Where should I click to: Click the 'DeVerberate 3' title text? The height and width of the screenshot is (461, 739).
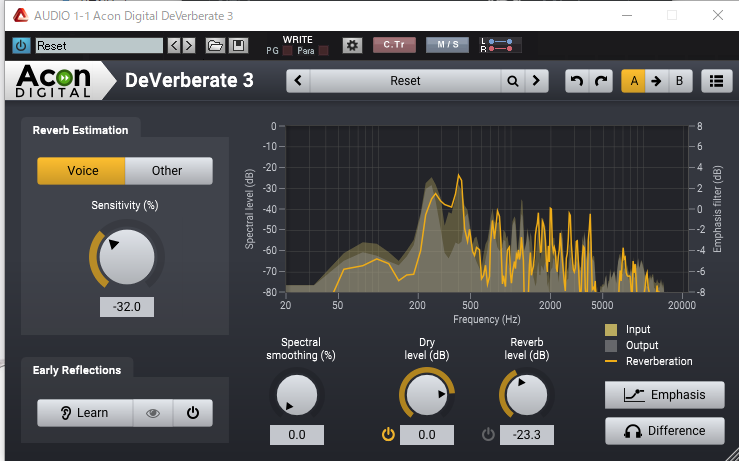tap(189, 80)
